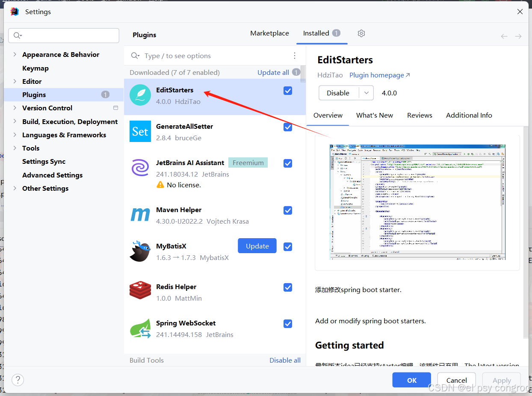Click the settings search magnifier icon
This screenshot has height=396, width=532.
[18, 35]
